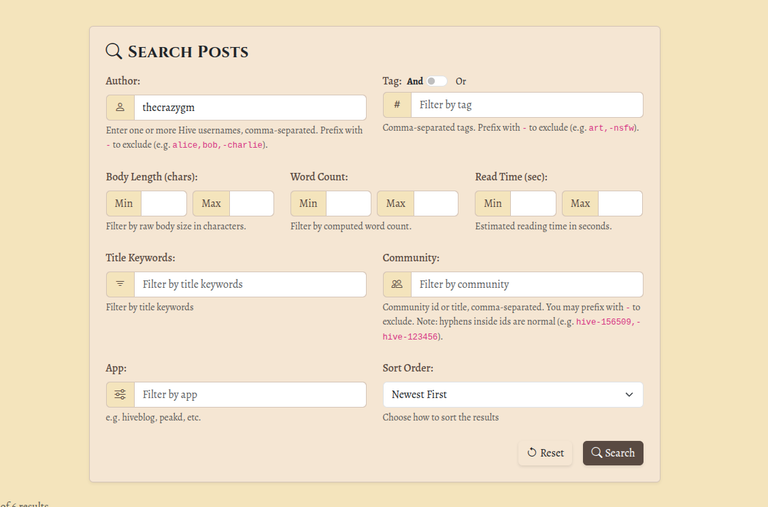The width and height of the screenshot is (768, 507).
Task: Focus the Body Length Max input
Action: click(x=251, y=203)
